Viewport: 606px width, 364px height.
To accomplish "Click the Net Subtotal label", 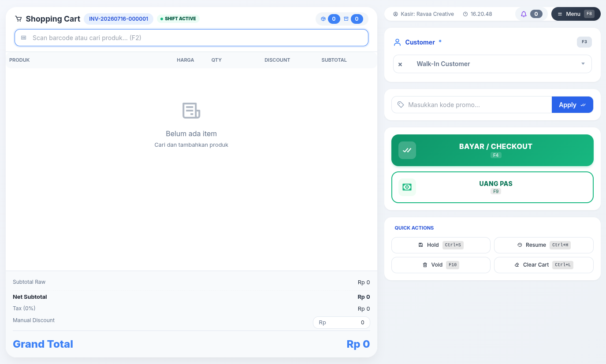I will coord(30,297).
